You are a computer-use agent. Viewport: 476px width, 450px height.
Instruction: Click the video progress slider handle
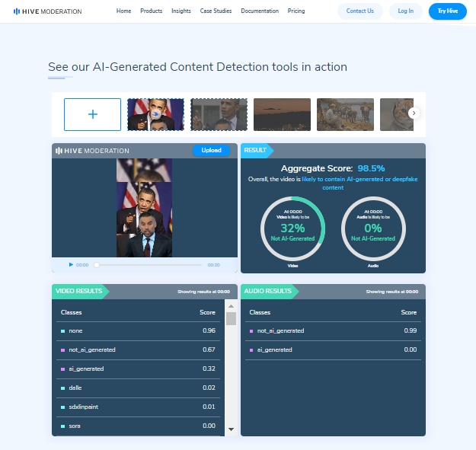[x=97, y=265]
